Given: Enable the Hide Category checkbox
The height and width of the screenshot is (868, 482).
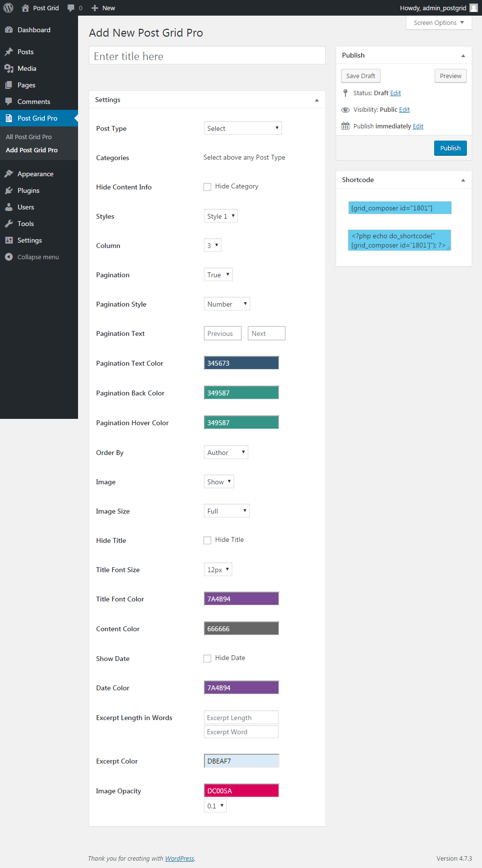Looking at the screenshot, I should coord(207,187).
